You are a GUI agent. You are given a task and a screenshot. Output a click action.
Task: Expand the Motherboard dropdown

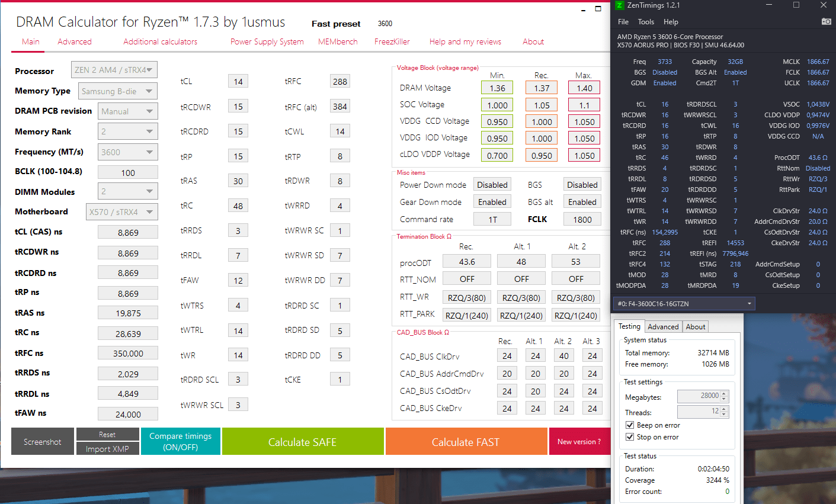click(x=122, y=211)
